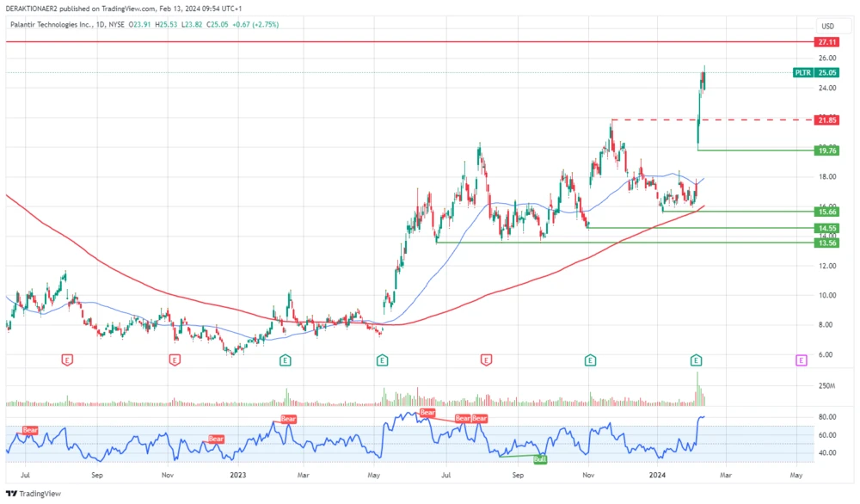Click the Bear flag label on the RSI pane
This screenshot has width=860, height=504.
tap(30, 429)
